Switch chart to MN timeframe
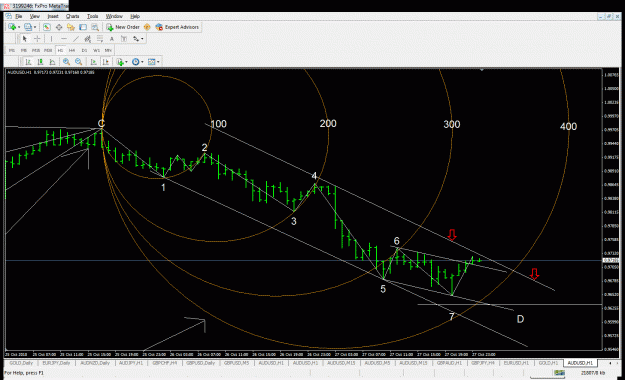 pyautogui.click(x=108, y=50)
